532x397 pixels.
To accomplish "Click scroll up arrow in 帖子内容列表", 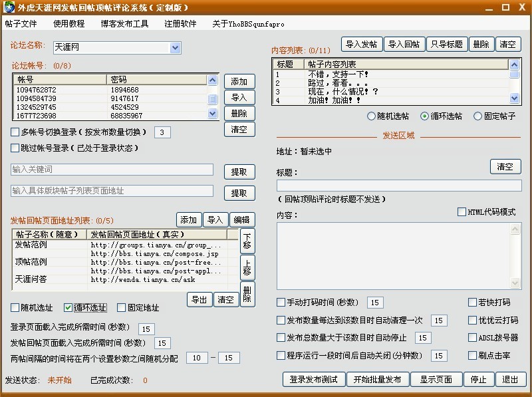I will coord(514,65).
